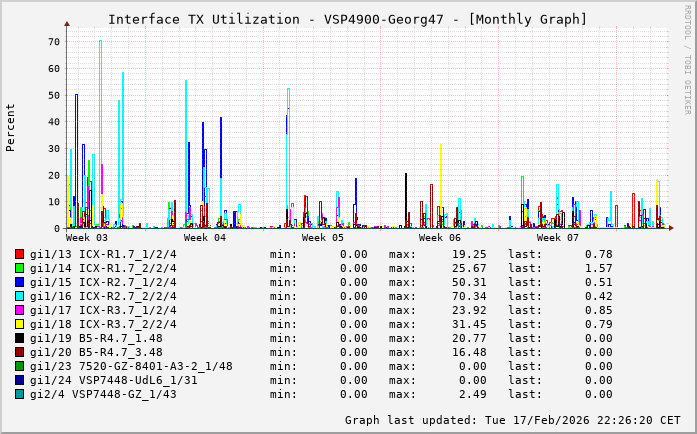Click the green gi1/14 legend color swatch
The width and height of the screenshot is (697, 434).
20,268
